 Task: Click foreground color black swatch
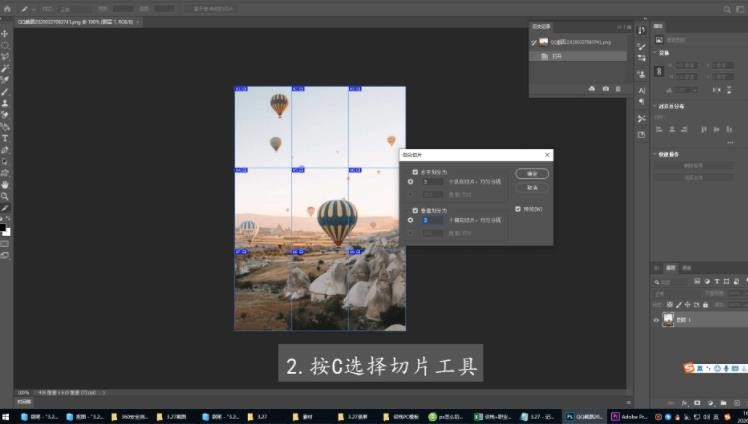click(x=2, y=228)
